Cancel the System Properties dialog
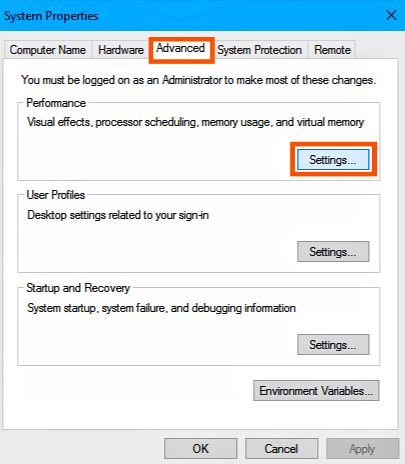The image size is (405, 464). [281, 449]
